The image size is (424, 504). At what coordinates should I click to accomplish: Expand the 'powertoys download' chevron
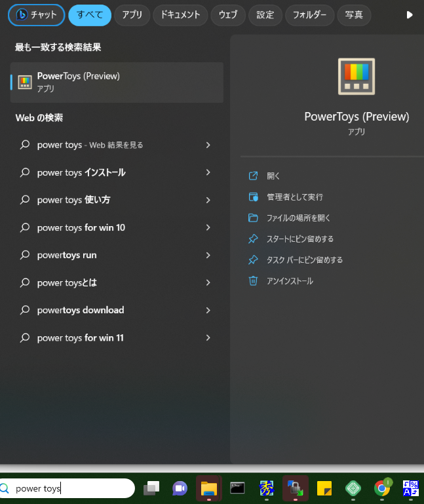click(208, 310)
